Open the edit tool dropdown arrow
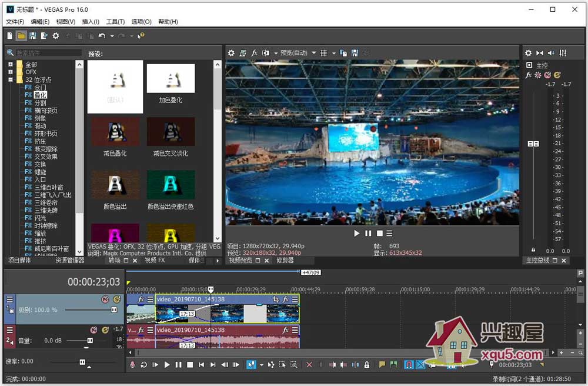The height and width of the screenshot is (386, 588). click(262, 364)
